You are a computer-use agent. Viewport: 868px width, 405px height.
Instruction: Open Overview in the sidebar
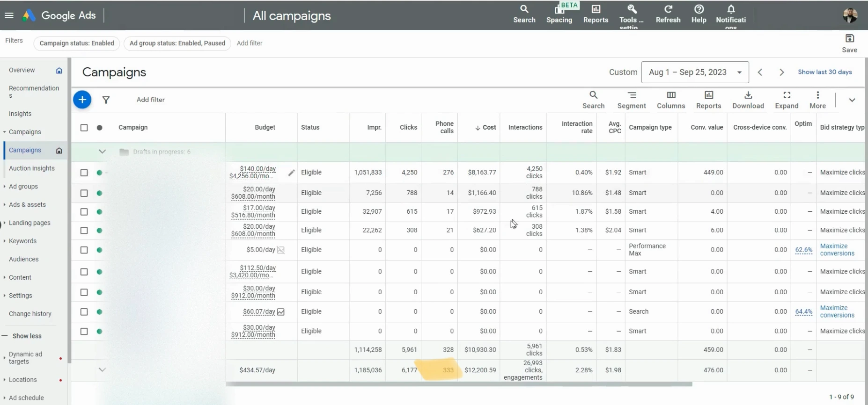pyautogui.click(x=22, y=70)
